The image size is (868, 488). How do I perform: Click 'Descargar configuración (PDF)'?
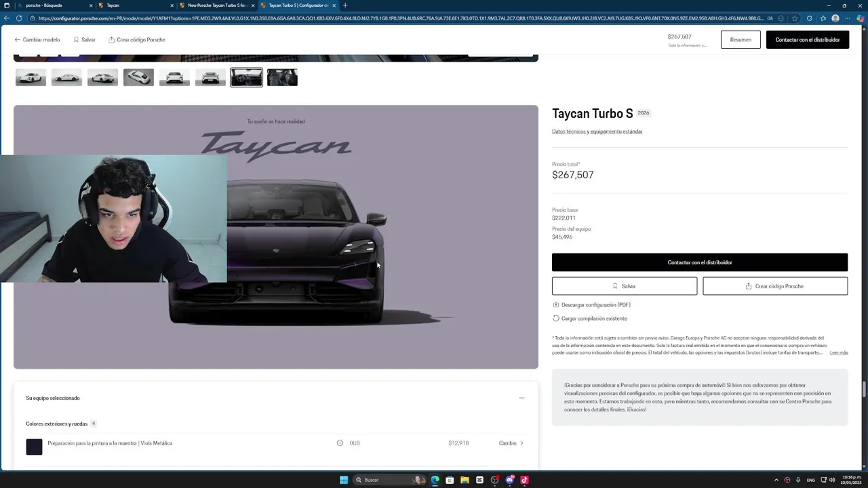click(x=591, y=305)
